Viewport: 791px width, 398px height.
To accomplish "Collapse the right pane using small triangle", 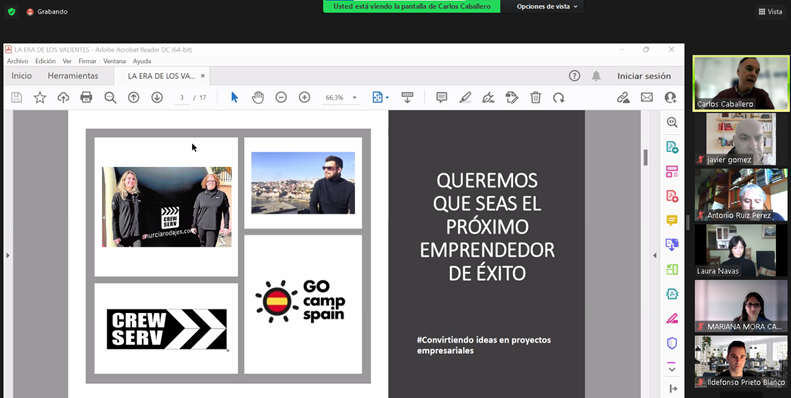I will coord(655,256).
